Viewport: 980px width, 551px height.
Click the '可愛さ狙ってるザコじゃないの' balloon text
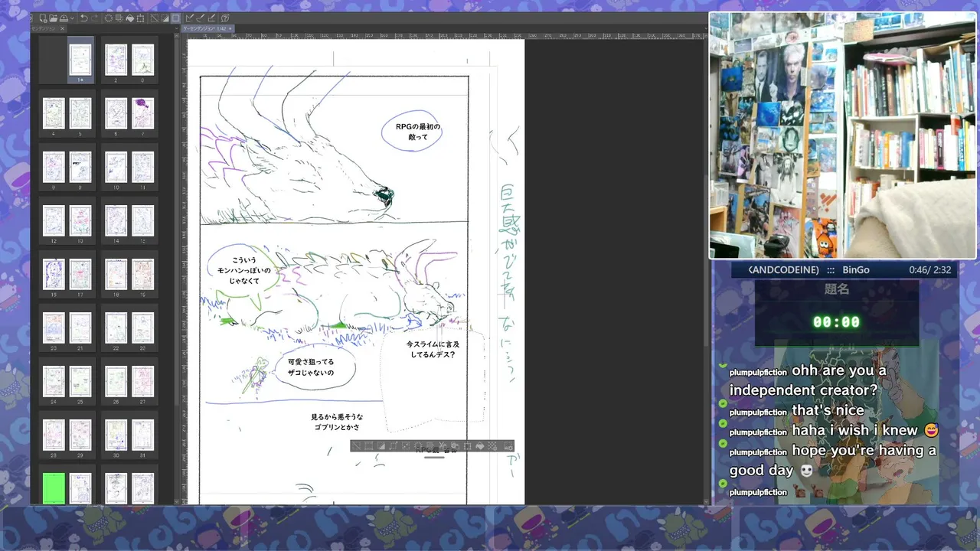tap(310, 367)
